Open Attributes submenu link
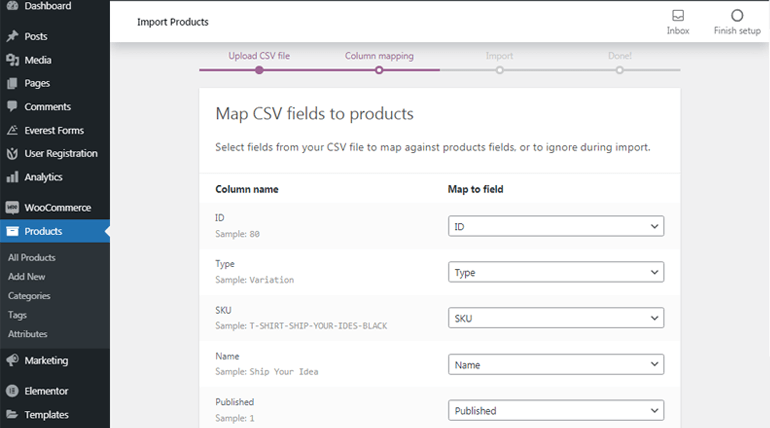The image size is (770, 428). (x=28, y=334)
